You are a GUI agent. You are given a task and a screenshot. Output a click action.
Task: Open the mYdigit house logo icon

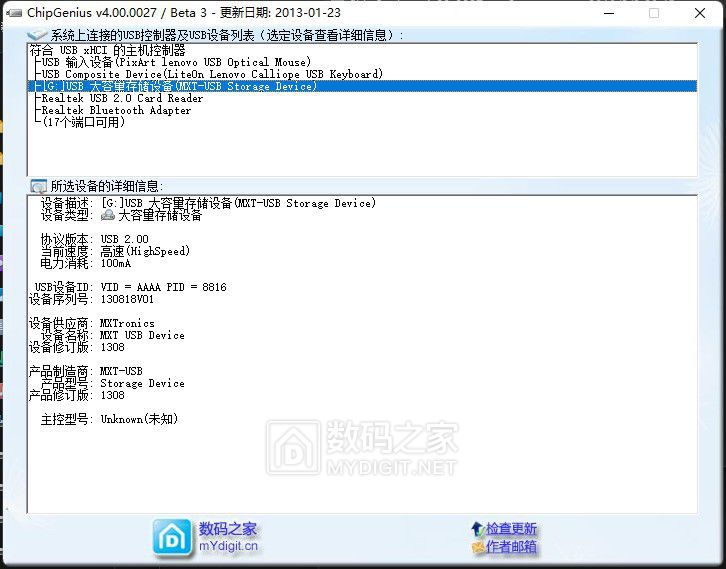pos(172,538)
